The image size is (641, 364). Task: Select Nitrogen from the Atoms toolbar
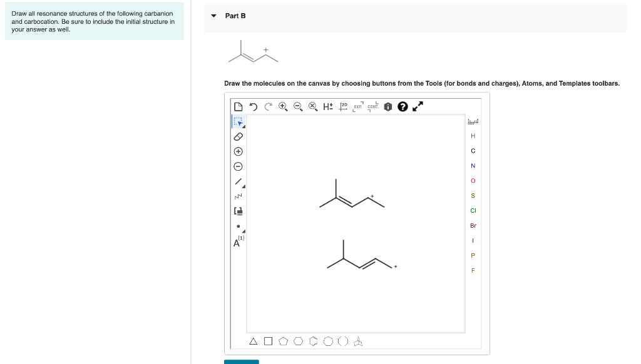tap(473, 165)
